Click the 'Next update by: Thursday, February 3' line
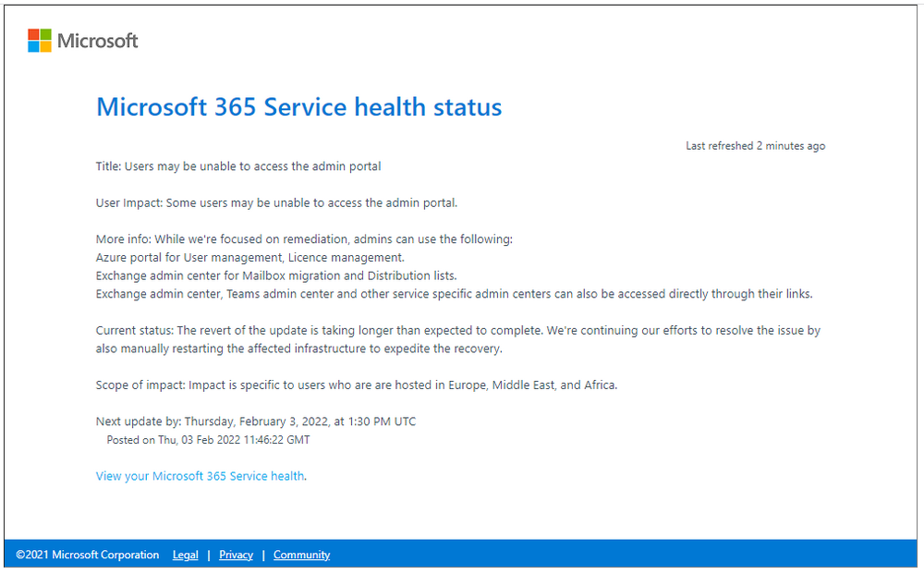Image resolution: width=924 pixels, height=574 pixels. (x=256, y=422)
